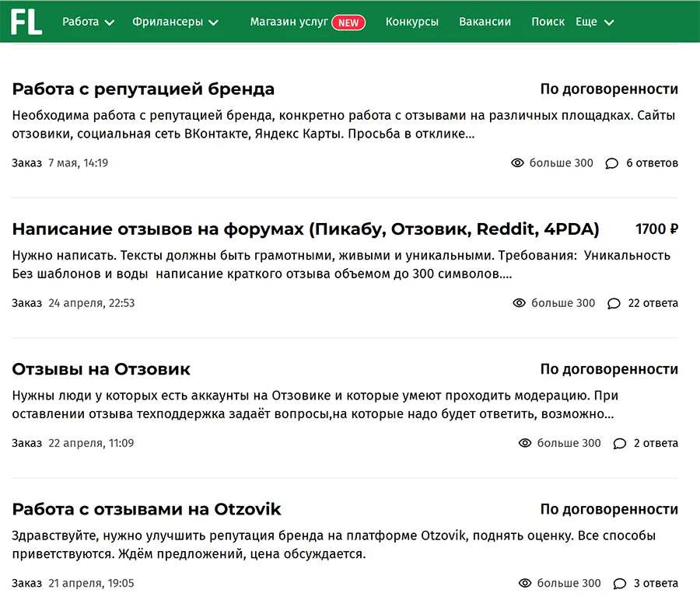
Task: Open the Поиск page
Action: point(548,22)
